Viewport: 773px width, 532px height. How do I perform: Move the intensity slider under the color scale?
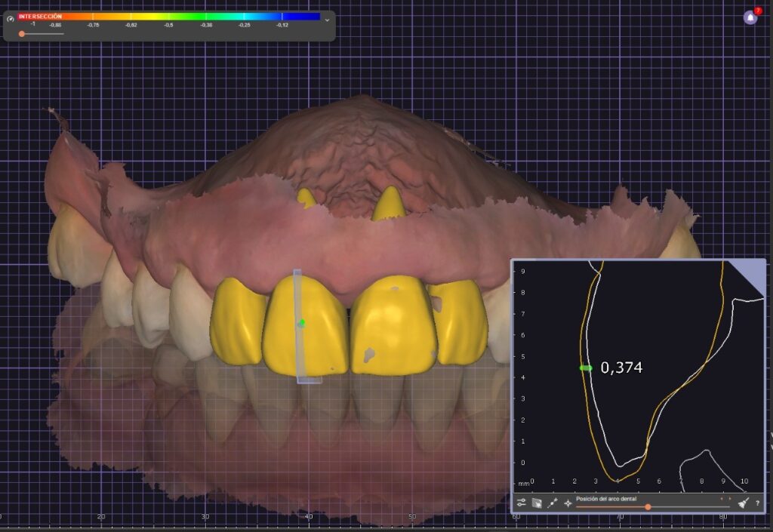click(21, 33)
